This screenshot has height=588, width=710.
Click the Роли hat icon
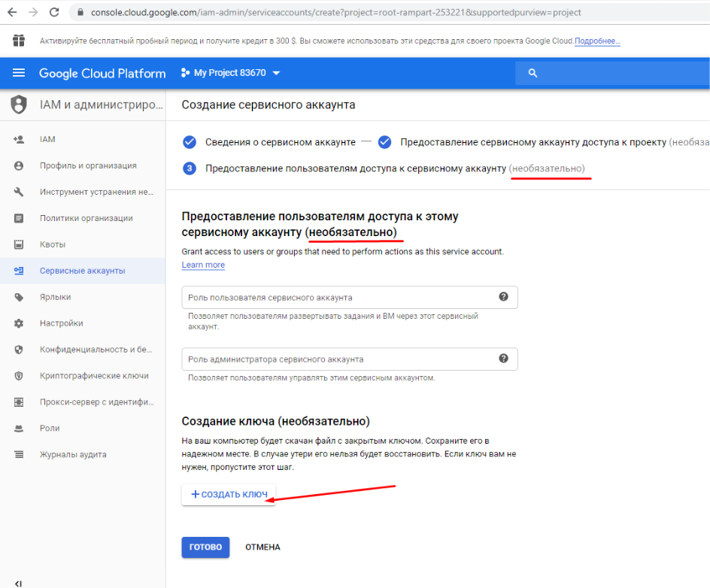click(x=19, y=428)
